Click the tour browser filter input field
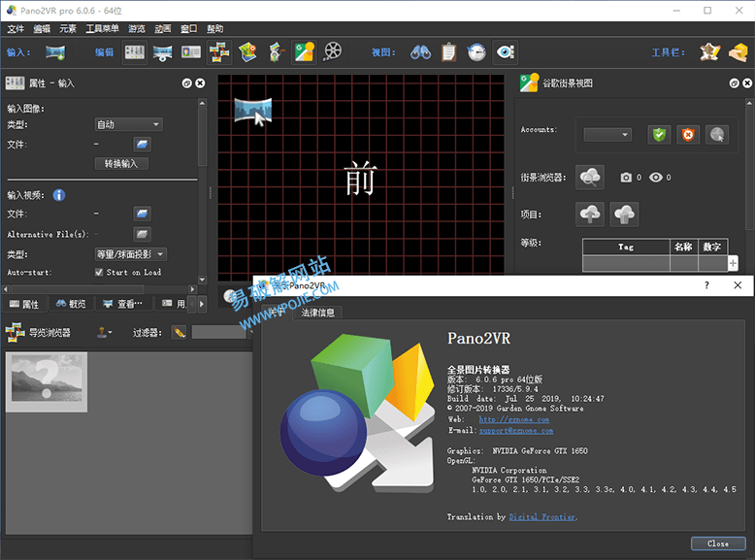The image size is (755, 560). (x=220, y=332)
